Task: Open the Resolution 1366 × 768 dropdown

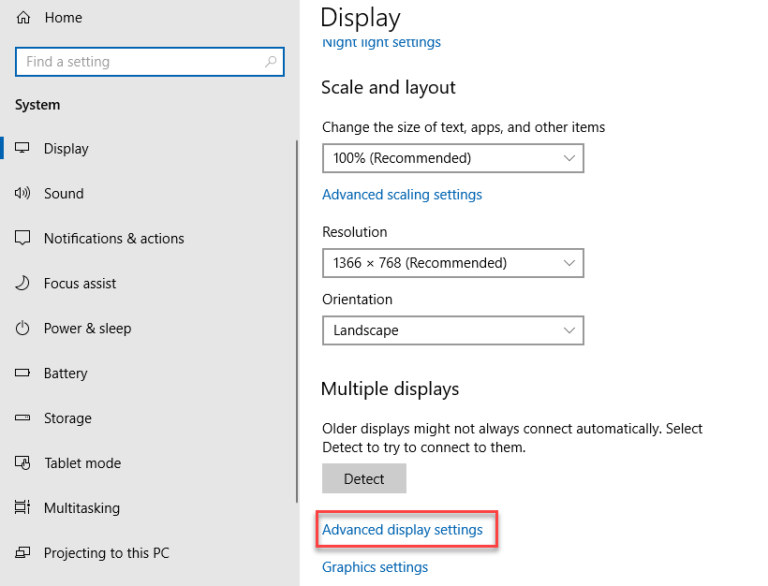Action: tap(452, 263)
